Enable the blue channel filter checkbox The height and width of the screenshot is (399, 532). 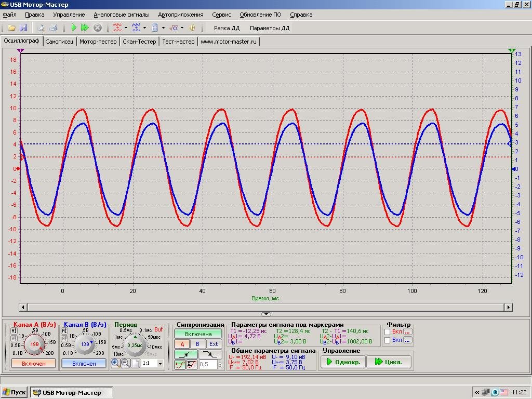(x=387, y=340)
